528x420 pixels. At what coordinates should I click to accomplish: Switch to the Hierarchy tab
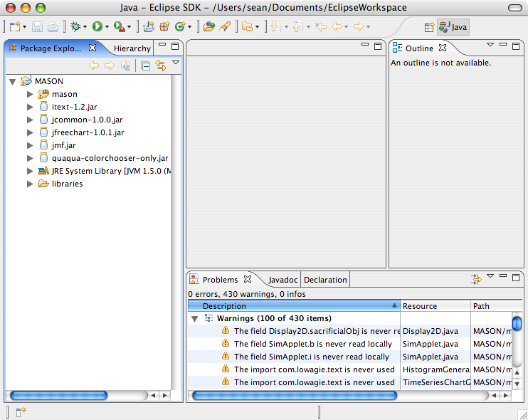[x=132, y=48]
